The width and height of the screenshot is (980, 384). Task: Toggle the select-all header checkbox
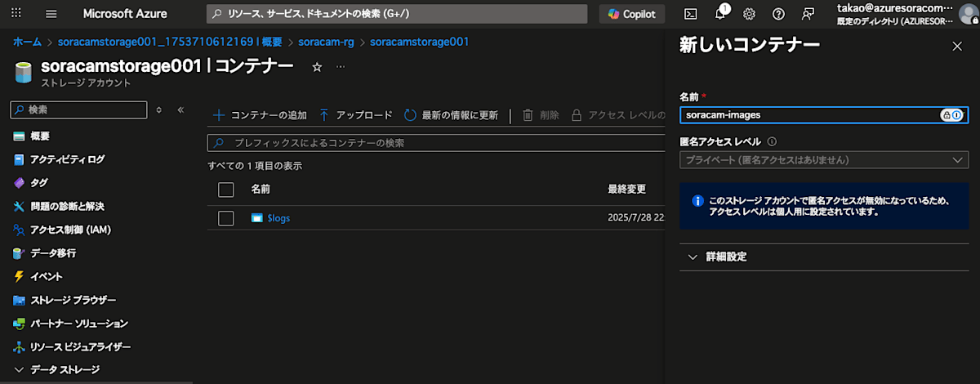click(226, 190)
